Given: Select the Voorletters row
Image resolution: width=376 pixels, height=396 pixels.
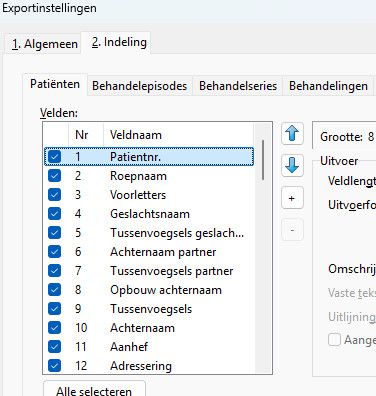Looking at the screenshot, I should pyautogui.click(x=149, y=195).
